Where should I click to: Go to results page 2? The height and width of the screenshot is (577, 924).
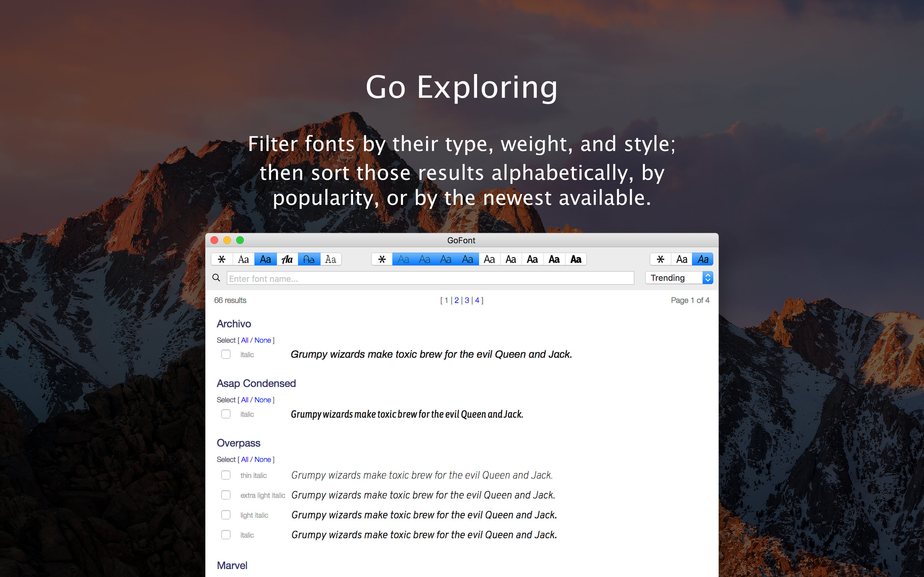click(x=457, y=300)
